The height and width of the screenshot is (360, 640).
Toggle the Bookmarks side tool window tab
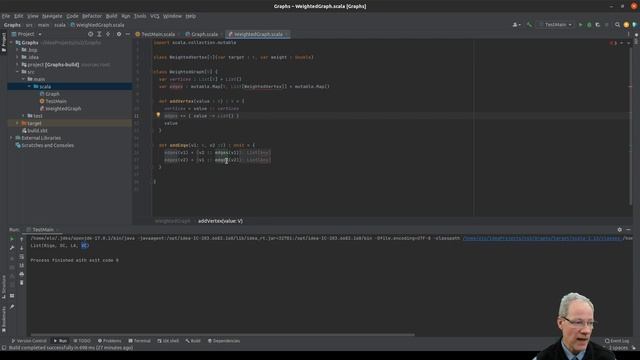click(4, 320)
